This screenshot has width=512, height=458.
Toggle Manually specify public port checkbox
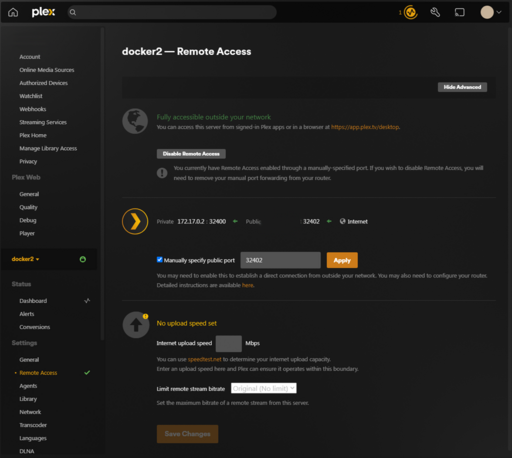click(x=160, y=260)
